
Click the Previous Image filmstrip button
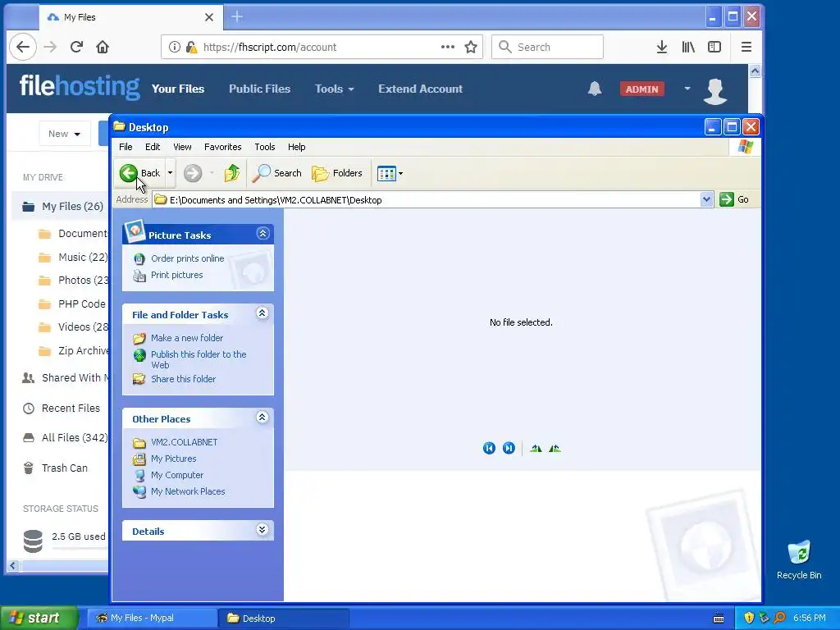click(x=489, y=449)
